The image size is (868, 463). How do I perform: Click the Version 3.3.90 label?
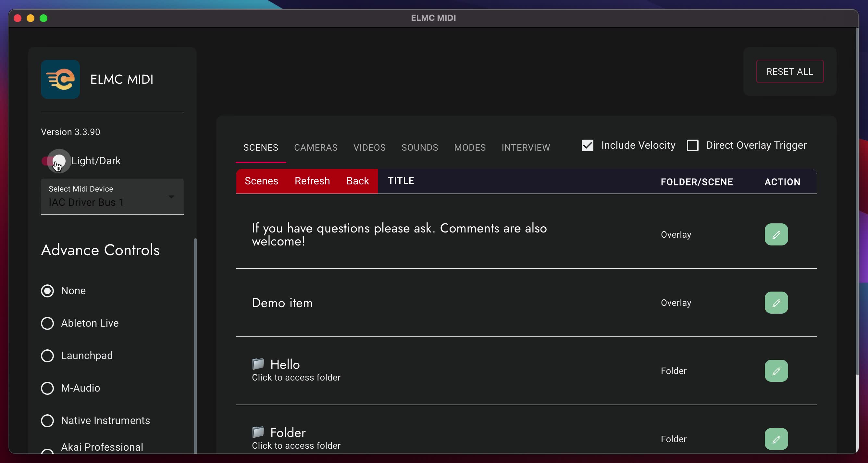pos(70,132)
